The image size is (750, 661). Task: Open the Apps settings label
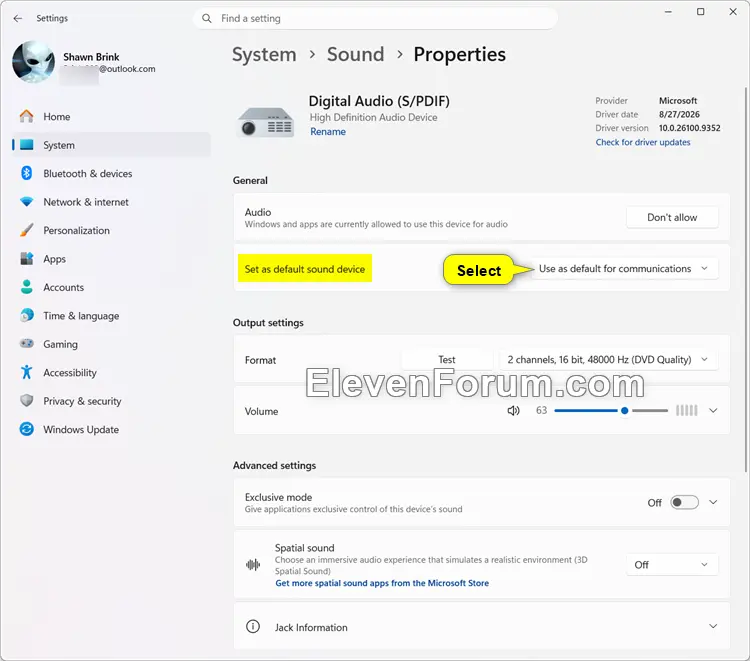(x=54, y=259)
